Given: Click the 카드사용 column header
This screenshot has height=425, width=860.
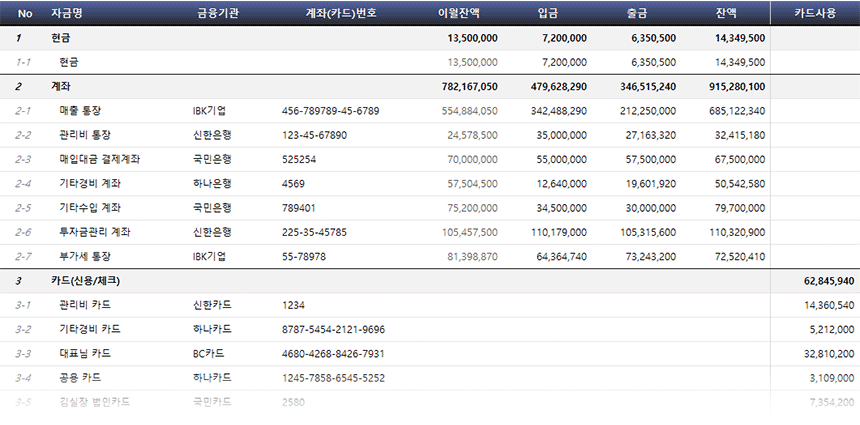Looking at the screenshot, I should 814,13.
